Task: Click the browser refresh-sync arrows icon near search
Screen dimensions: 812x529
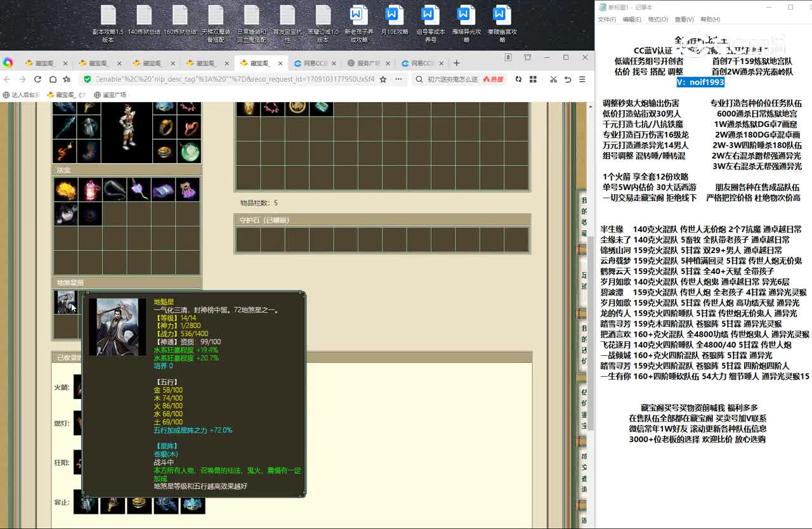Action: (518, 79)
